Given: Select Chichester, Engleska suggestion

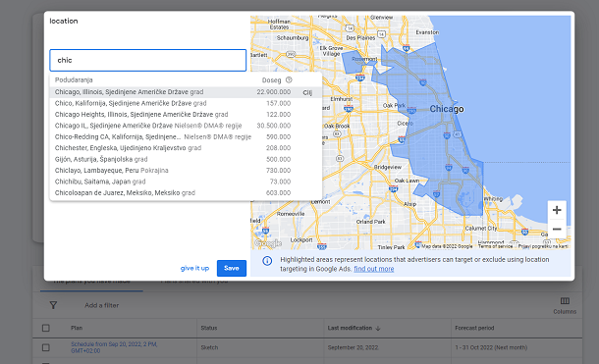Looking at the screenshot, I should click(x=186, y=148).
